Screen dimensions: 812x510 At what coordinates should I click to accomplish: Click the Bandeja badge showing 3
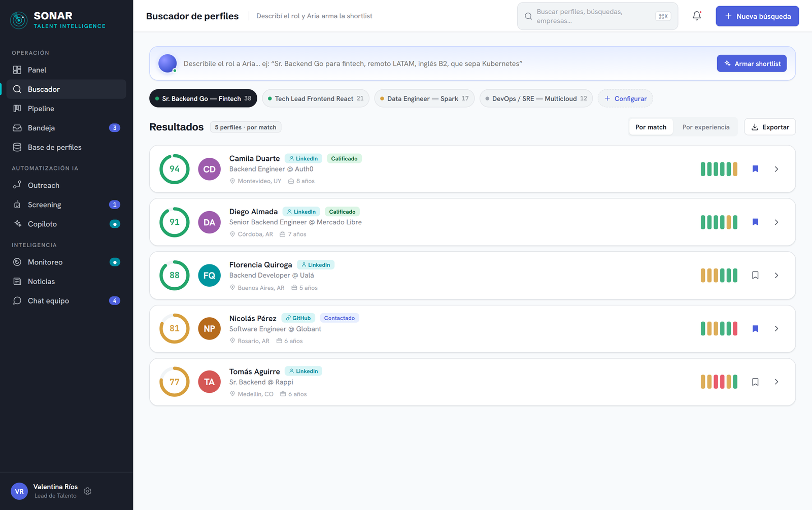115,128
